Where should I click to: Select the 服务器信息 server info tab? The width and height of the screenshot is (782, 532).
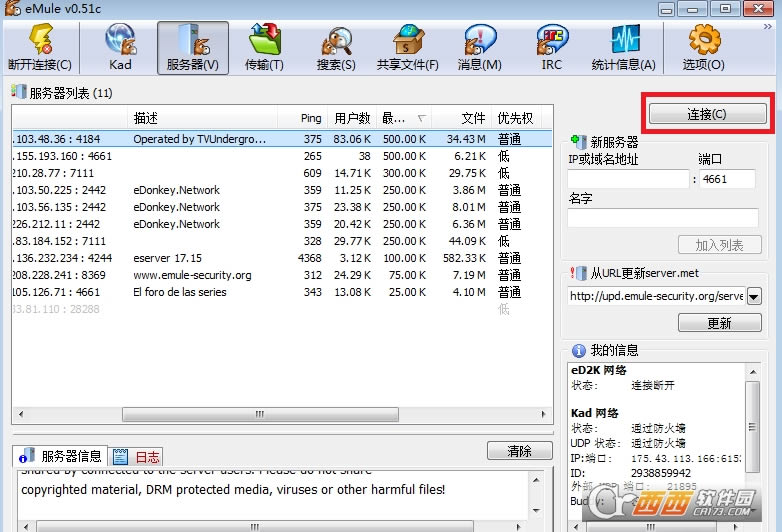click(x=62, y=457)
